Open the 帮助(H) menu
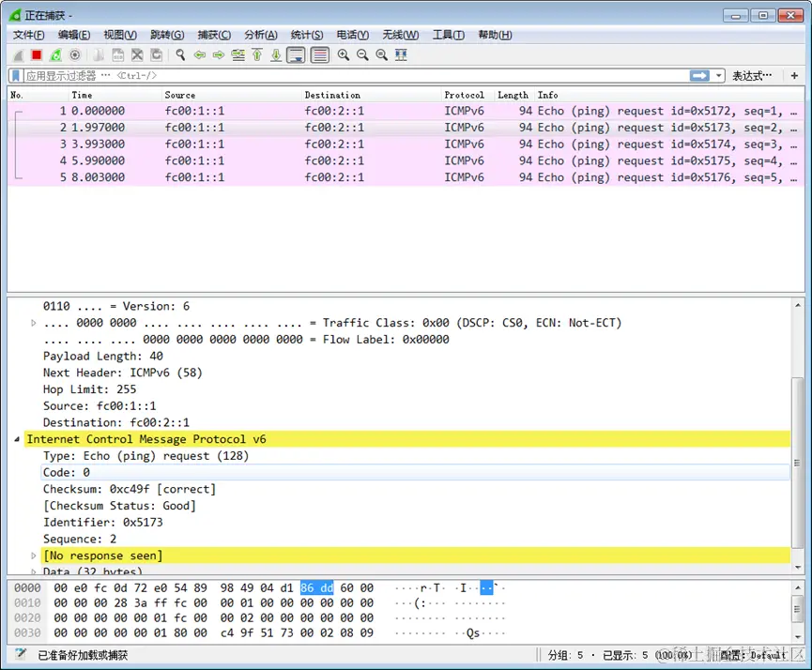812x670 pixels. point(495,35)
